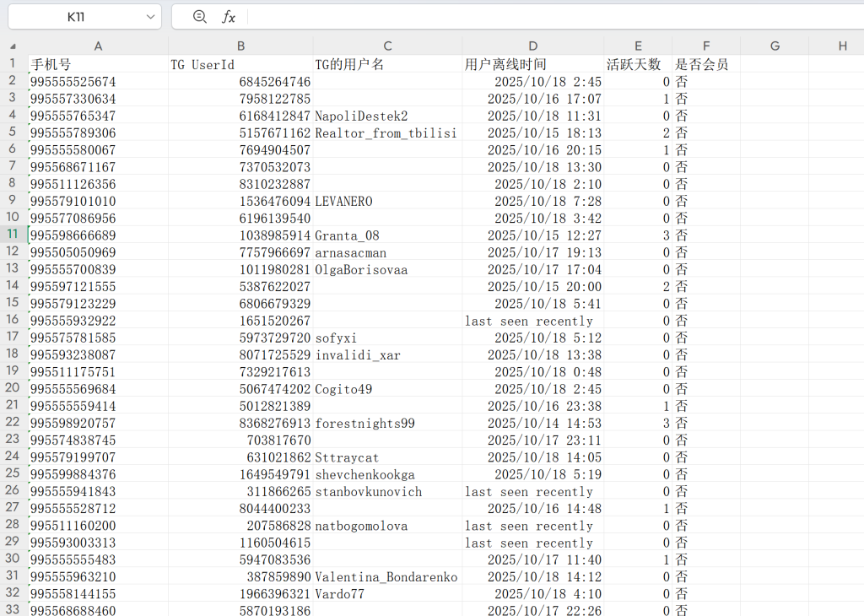Image resolution: width=864 pixels, height=616 pixels.
Task: Select empty cell G11
Action: point(775,235)
